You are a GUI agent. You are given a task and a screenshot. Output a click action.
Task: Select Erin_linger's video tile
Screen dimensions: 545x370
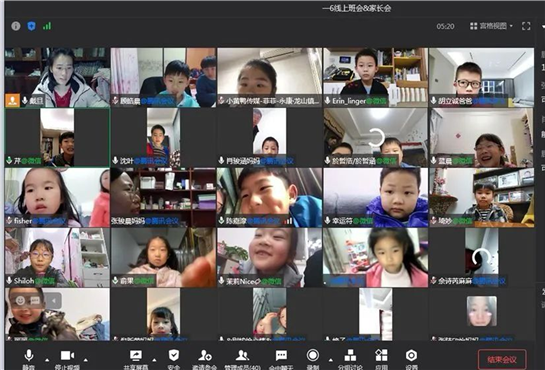pyautogui.click(x=375, y=77)
